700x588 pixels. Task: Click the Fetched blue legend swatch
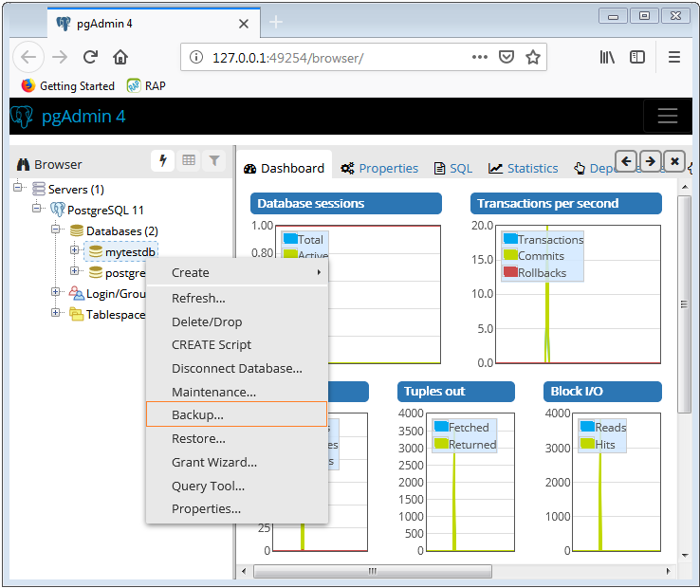click(x=441, y=427)
